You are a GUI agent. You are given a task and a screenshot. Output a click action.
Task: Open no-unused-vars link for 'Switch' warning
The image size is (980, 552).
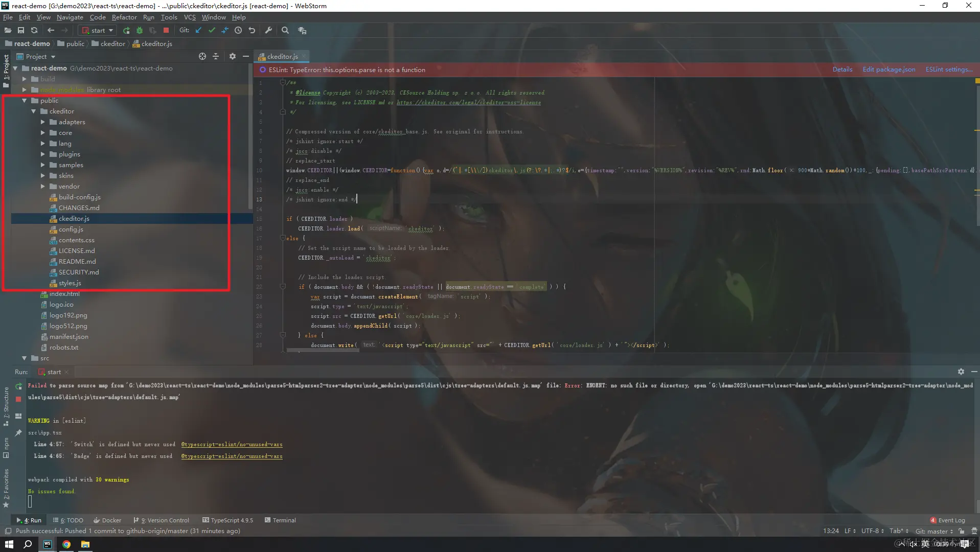pyautogui.click(x=232, y=445)
